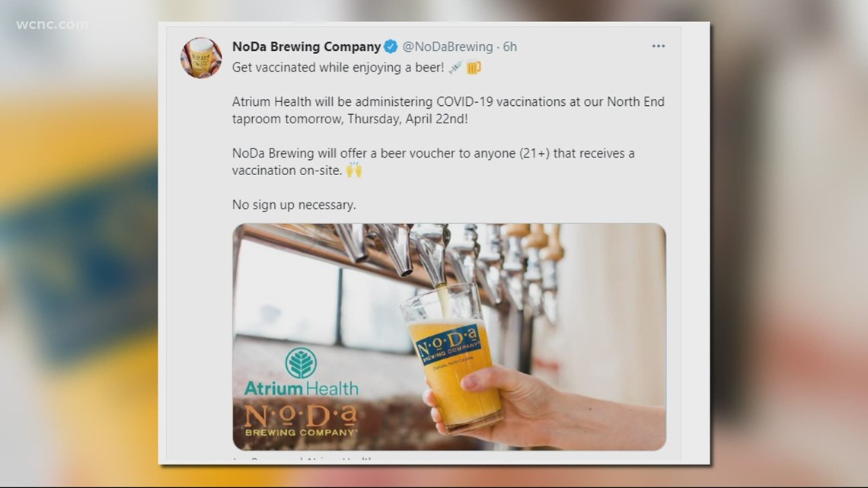868x488 pixels.
Task: Click the beer mug emoji
Action: tap(474, 68)
